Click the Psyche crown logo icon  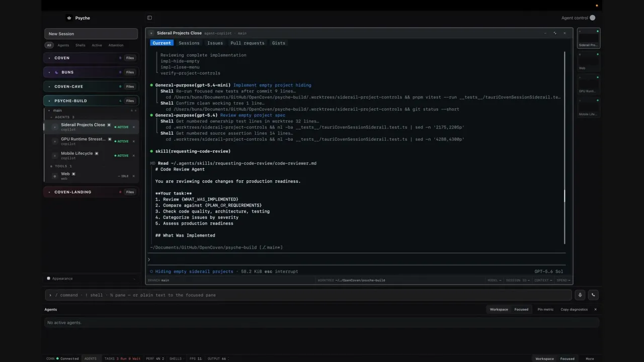click(x=69, y=18)
